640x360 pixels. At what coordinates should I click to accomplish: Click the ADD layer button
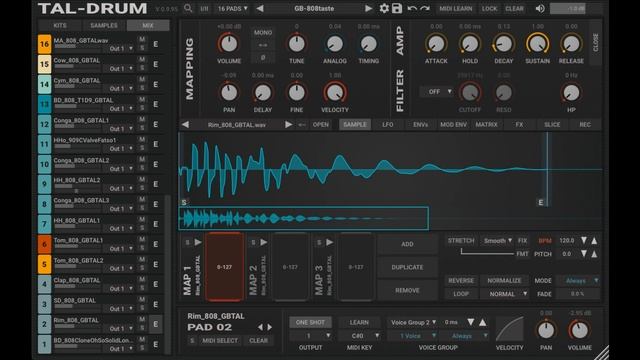[407, 244]
